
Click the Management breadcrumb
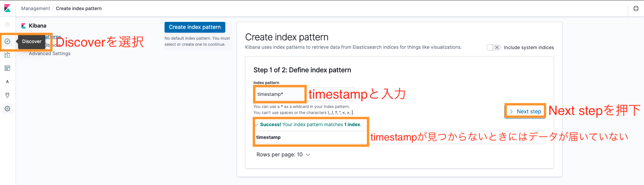(x=36, y=8)
